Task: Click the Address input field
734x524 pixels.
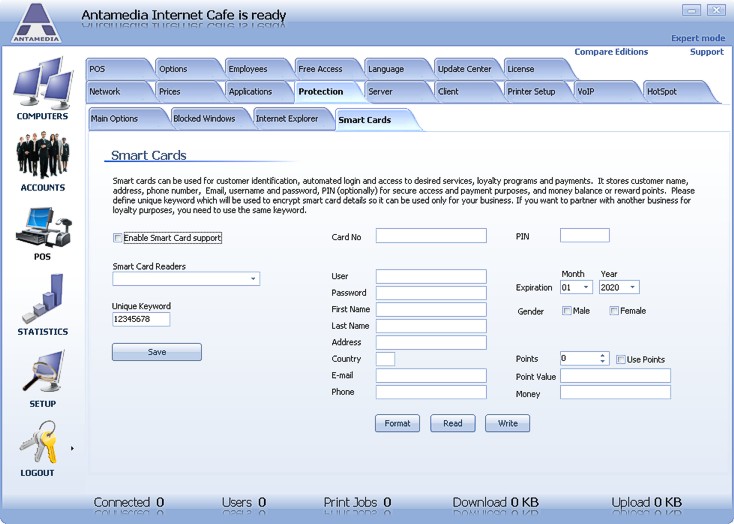Action: point(431,342)
